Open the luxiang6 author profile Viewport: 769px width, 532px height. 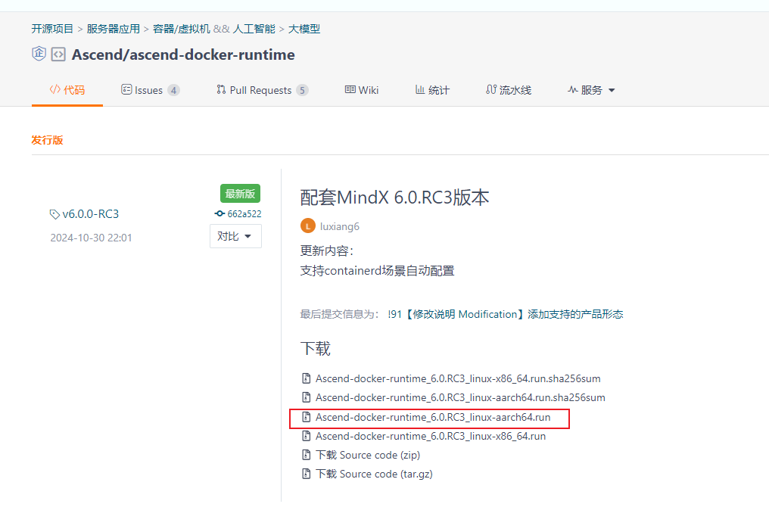(x=339, y=226)
